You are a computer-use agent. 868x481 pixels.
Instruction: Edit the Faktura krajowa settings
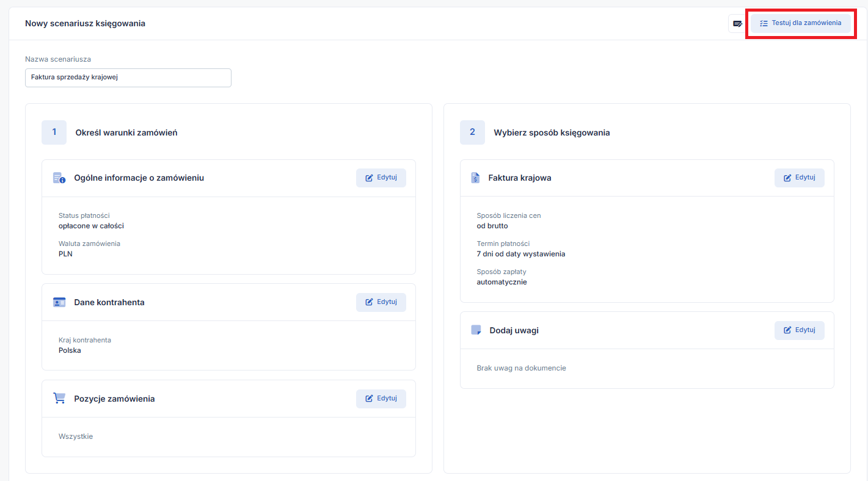(x=799, y=178)
